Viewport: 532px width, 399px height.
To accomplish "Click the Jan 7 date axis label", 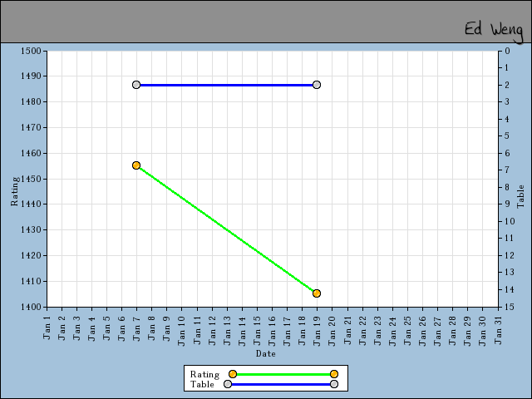I will click(x=136, y=328).
